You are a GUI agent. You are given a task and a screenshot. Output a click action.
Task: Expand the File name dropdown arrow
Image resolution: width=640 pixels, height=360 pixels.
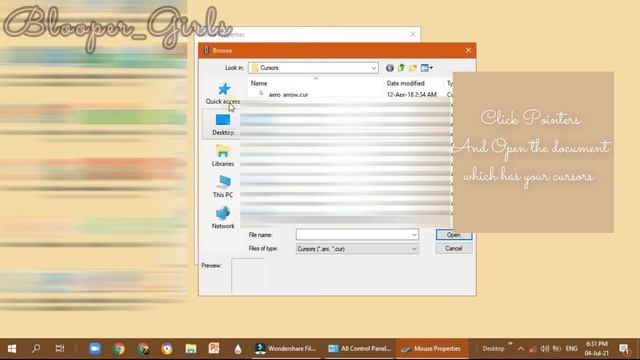pos(414,235)
